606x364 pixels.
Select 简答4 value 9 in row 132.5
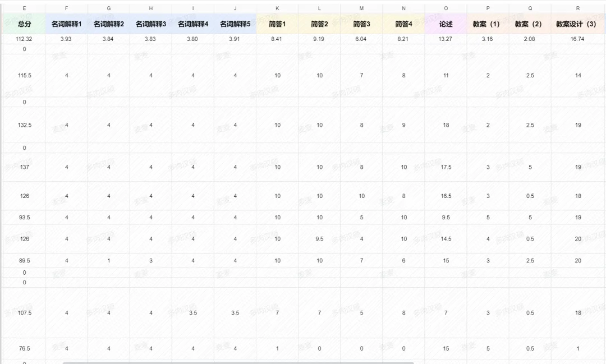(x=403, y=125)
